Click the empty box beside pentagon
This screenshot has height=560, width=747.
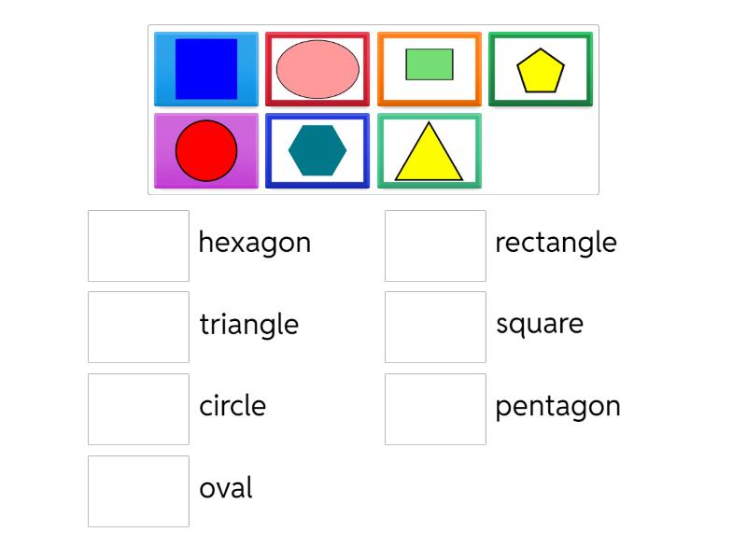pos(435,409)
